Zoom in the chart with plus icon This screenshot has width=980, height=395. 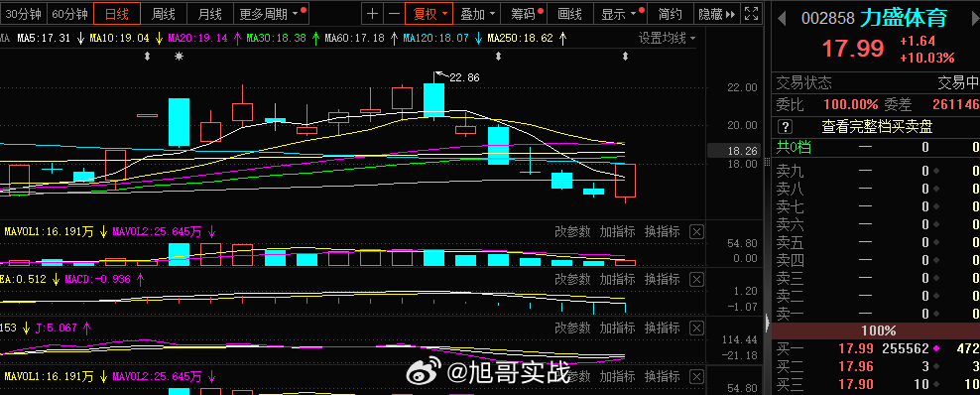click(x=373, y=13)
